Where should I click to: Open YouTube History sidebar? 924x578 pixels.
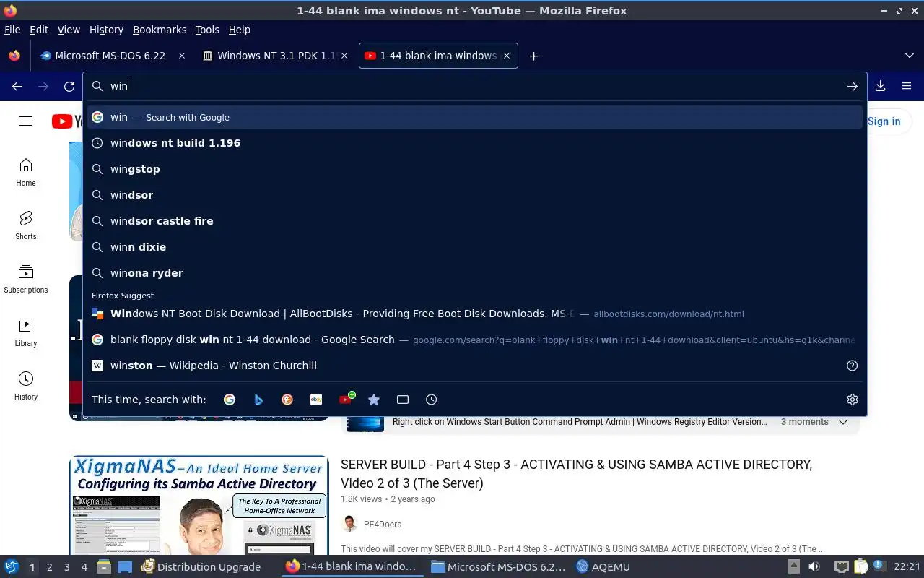[26, 387]
